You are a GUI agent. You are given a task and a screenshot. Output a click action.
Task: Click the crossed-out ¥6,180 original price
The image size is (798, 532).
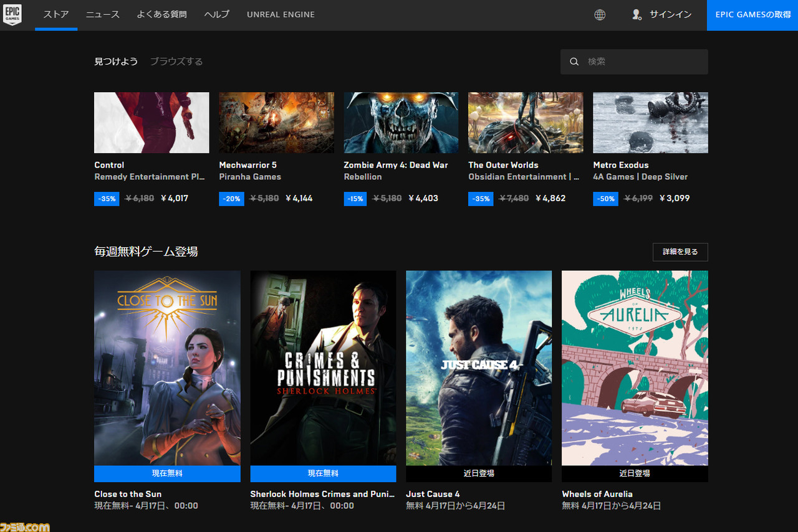(140, 199)
